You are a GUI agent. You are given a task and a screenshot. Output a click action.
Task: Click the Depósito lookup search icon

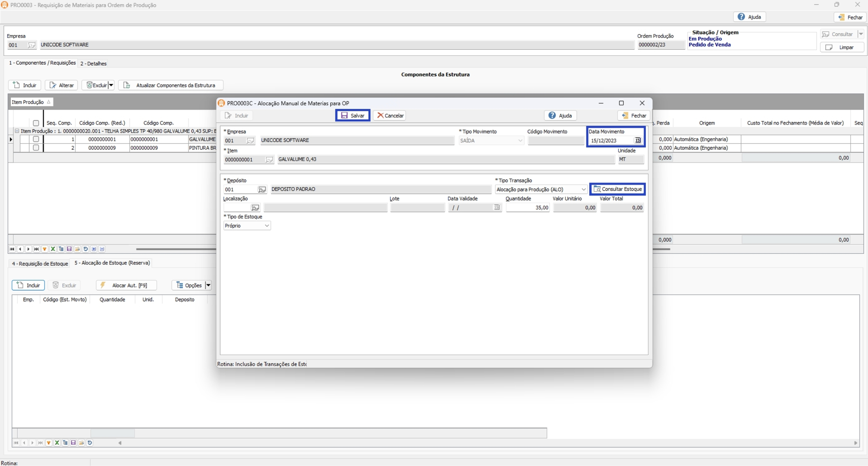click(x=262, y=190)
